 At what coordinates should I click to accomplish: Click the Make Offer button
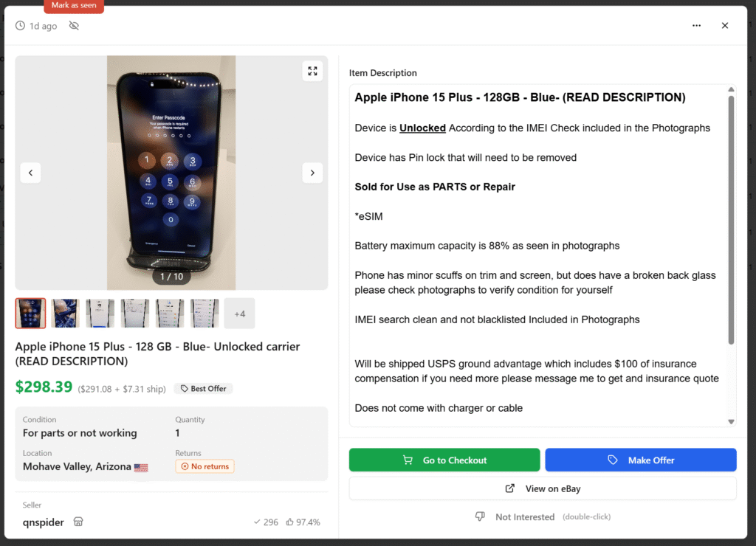(x=640, y=460)
